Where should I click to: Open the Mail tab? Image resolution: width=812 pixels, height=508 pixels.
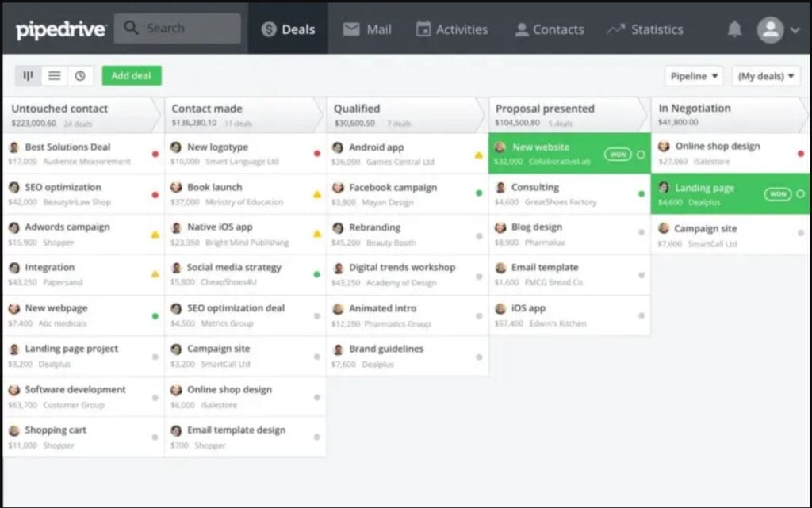(366, 29)
